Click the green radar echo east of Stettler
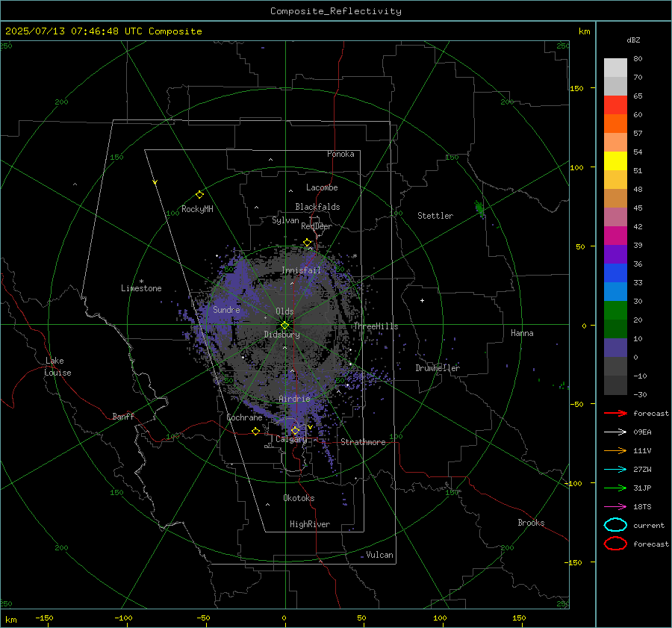 click(479, 209)
